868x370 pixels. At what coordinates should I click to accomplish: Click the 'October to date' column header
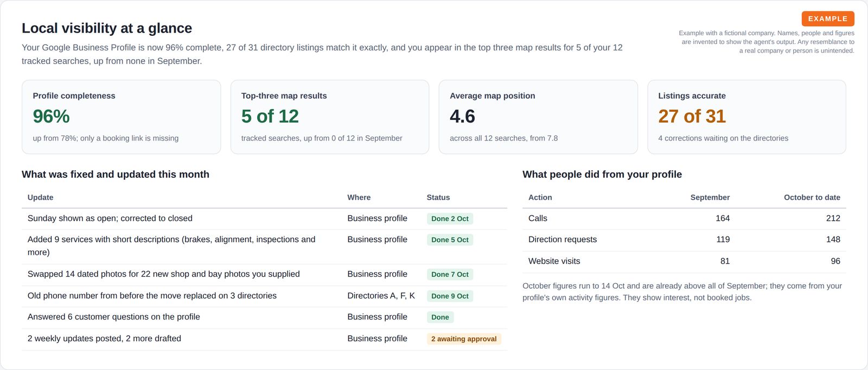pyautogui.click(x=812, y=197)
